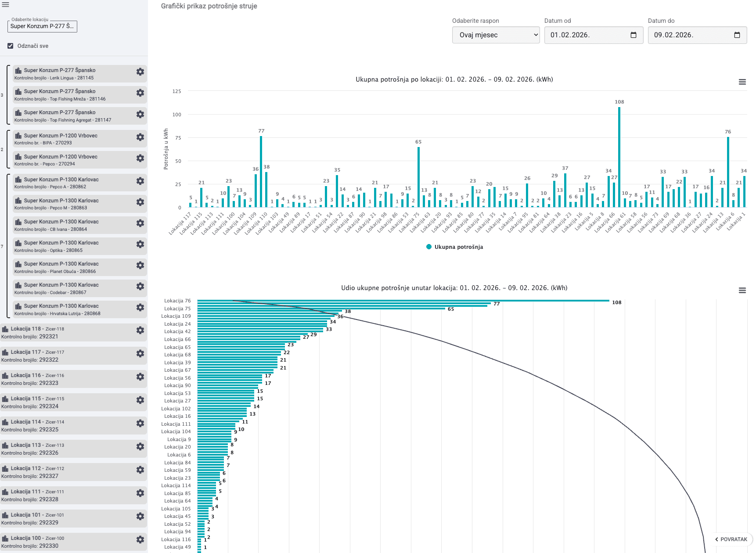
Task: Open calendar picker in Datum od field
Action: pyautogui.click(x=634, y=35)
